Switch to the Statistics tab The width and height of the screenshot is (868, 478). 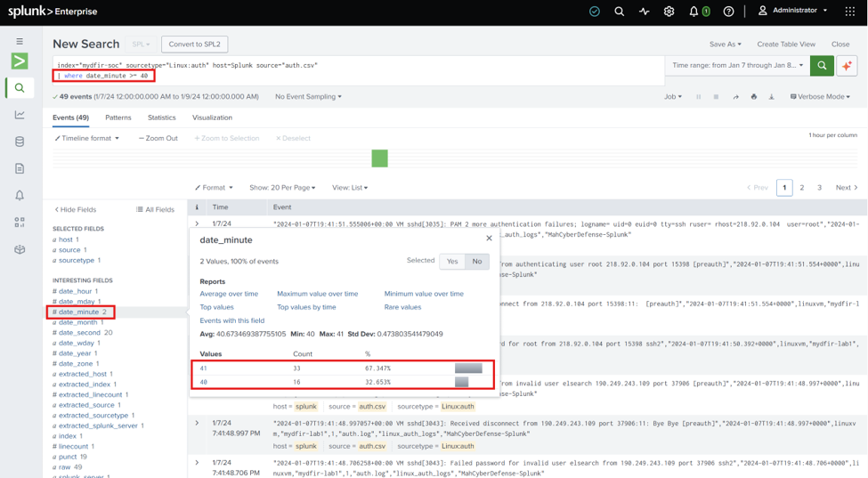pos(162,117)
